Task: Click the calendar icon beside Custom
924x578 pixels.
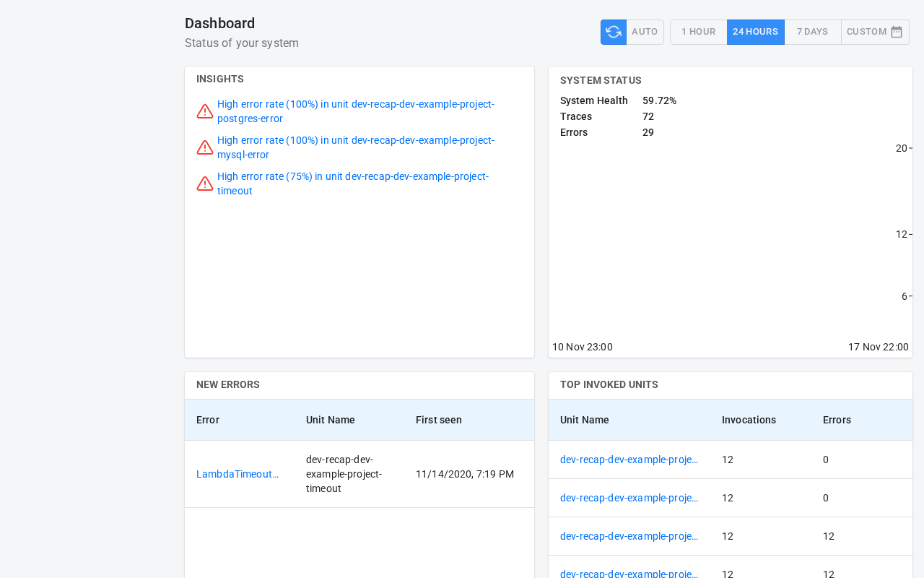Action: click(x=897, y=32)
